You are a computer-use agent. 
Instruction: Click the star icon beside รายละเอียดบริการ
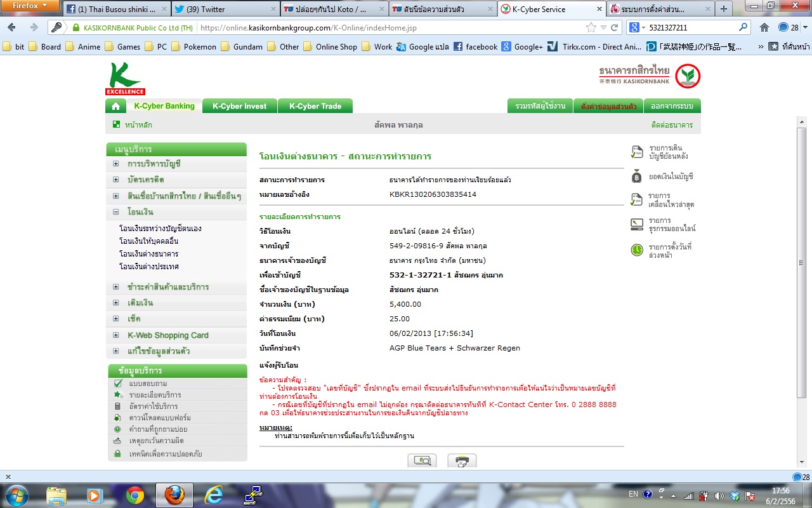tap(117, 395)
